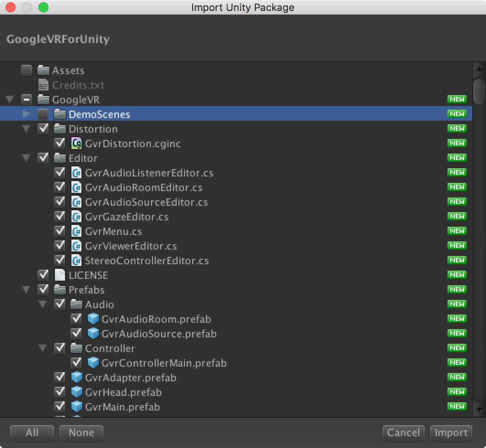Click the prefab cube icon for GvrAudioRoom.prefab
Viewport: 486px width, 448px height.
coord(93,319)
